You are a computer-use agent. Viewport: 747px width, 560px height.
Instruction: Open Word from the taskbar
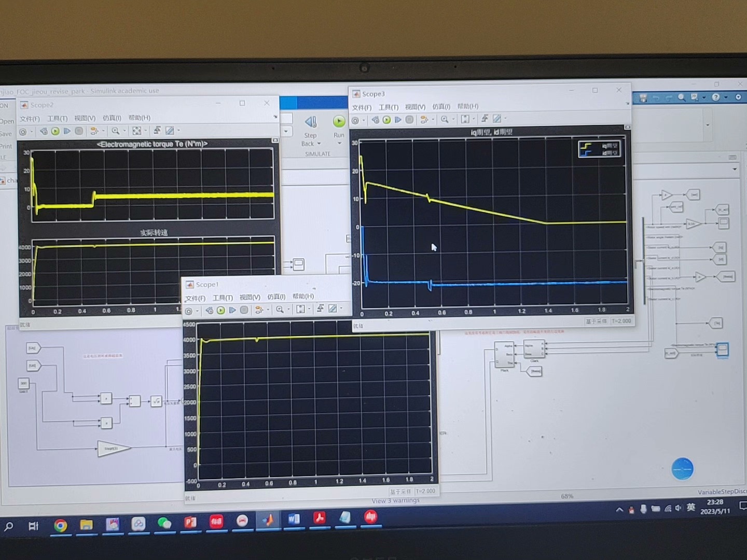coord(294,519)
